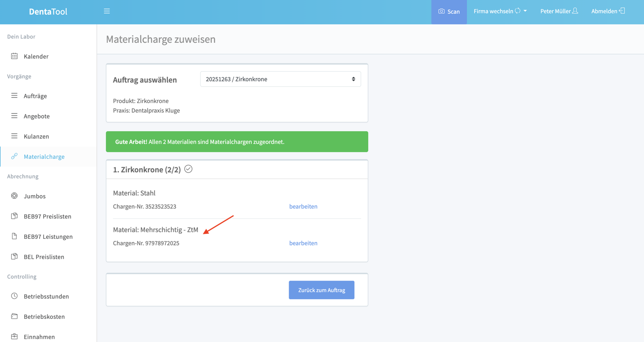This screenshot has width=644, height=342.
Task: Click the BEB97 Leistungen document icon
Action: [x=14, y=236]
